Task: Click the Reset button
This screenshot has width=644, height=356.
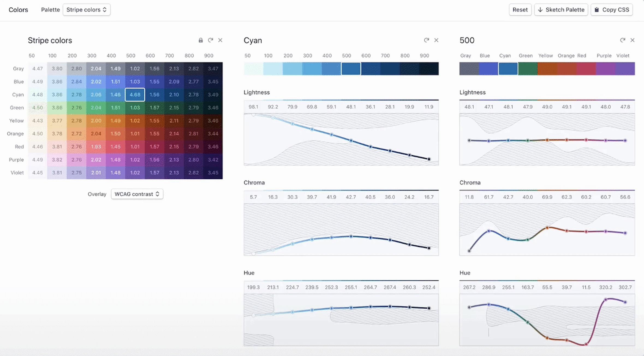Action: pos(520,10)
